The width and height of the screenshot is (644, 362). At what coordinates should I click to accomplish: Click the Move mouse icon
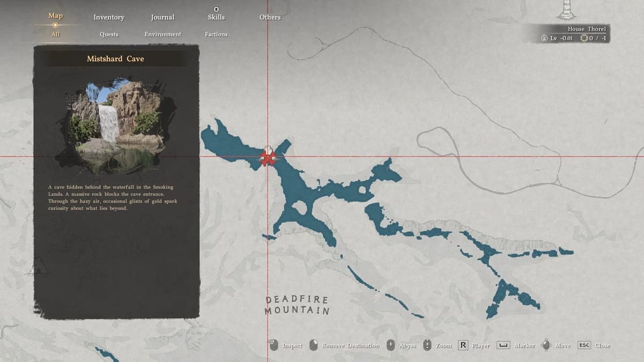tap(546, 345)
